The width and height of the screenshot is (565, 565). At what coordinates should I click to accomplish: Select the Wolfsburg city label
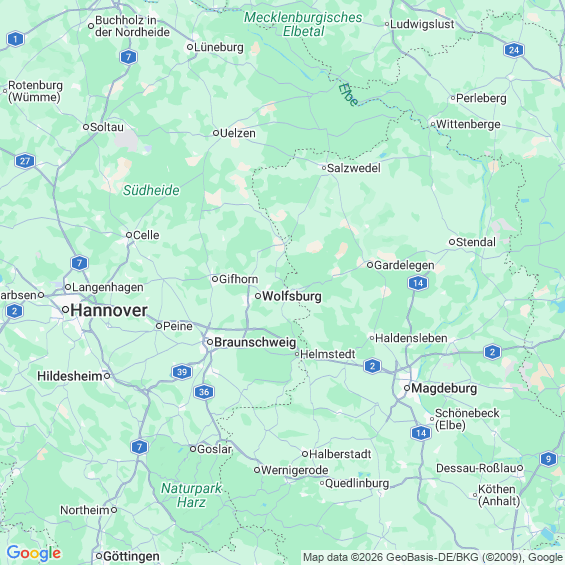coord(292,296)
